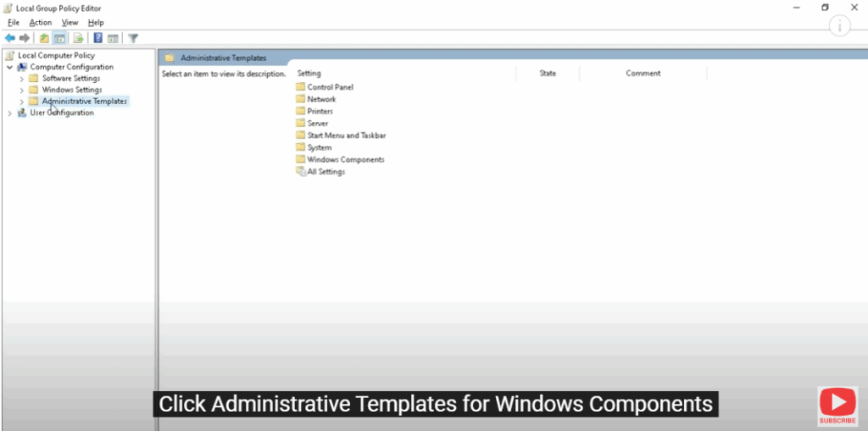The width and height of the screenshot is (868, 431).
Task: Click the Back arrow toolbar icon
Action: click(10, 38)
